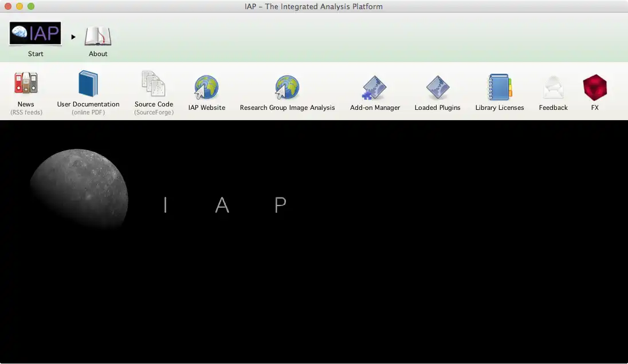Click the "(online PDF)" subtitle text

[x=88, y=112]
